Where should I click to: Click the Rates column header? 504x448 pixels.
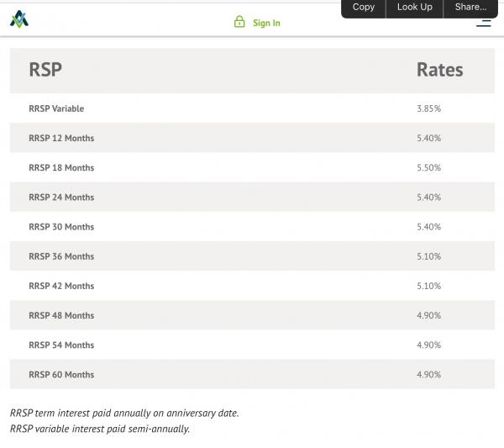pos(439,70)
